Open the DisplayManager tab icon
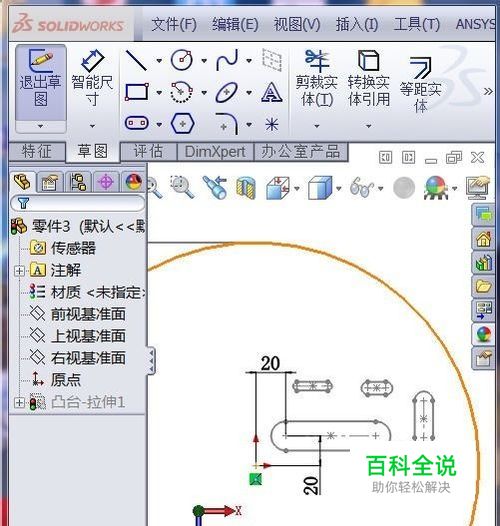This screenshot has width=500, height=526. coord(134,182)
